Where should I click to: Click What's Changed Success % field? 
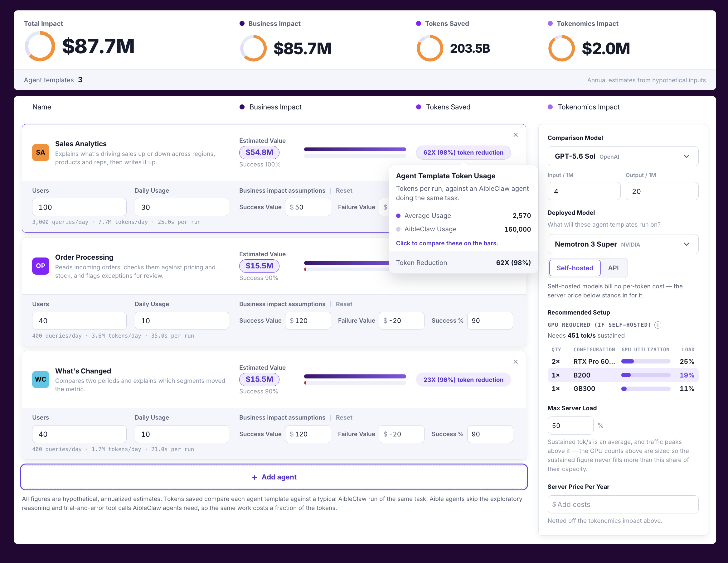[x=490, y=434]
